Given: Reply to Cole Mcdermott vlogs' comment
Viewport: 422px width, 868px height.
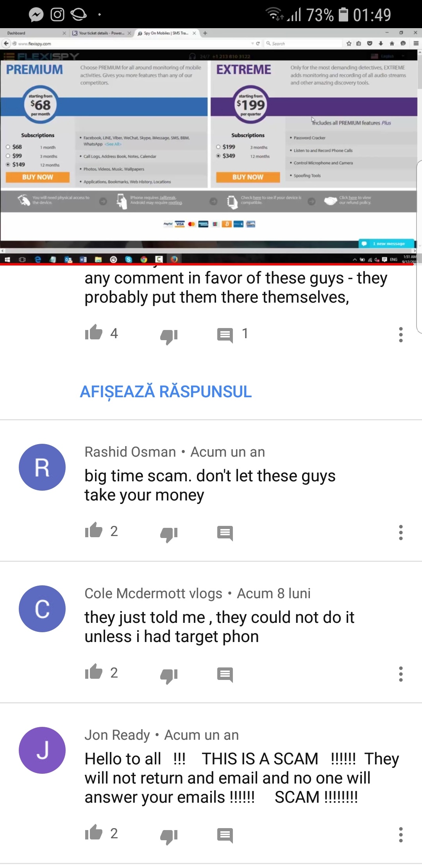Looking at the screenshot, I should (x=225, y=675).
